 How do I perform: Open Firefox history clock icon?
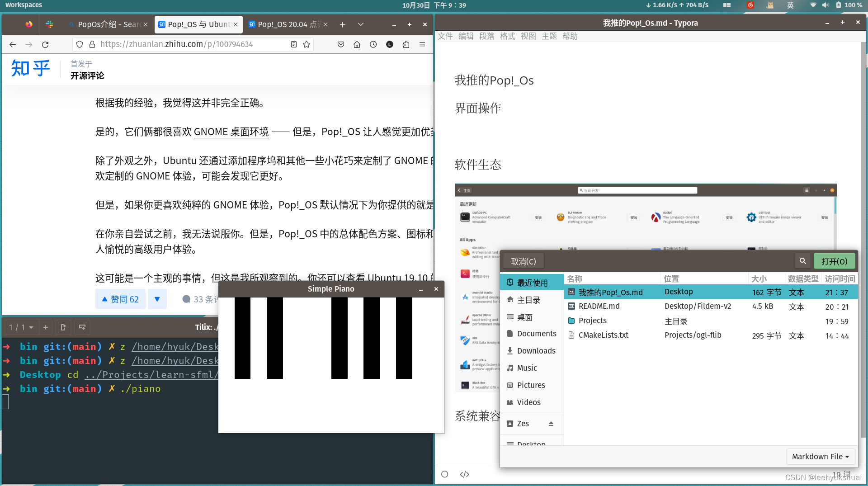point(373,44)
